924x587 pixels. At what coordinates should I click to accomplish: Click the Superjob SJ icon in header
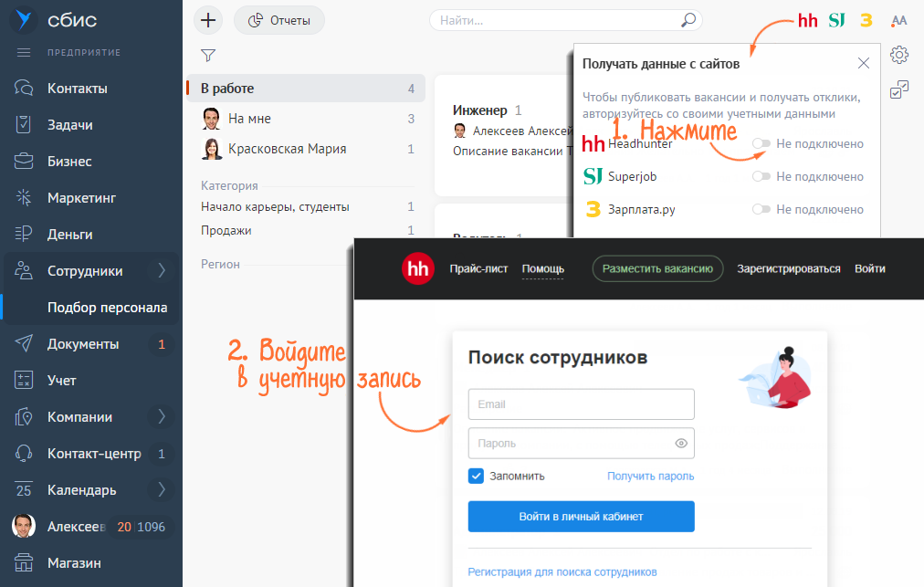point(836,20)
